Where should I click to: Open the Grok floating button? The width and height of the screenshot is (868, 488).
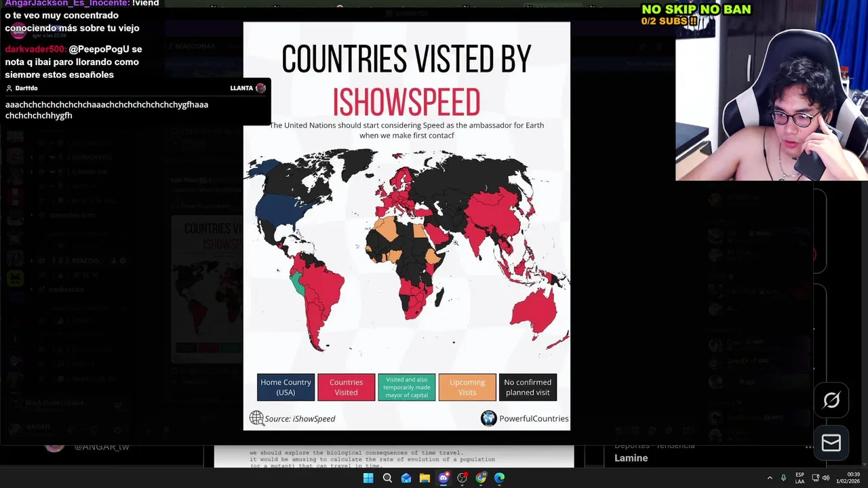point(831,401)
